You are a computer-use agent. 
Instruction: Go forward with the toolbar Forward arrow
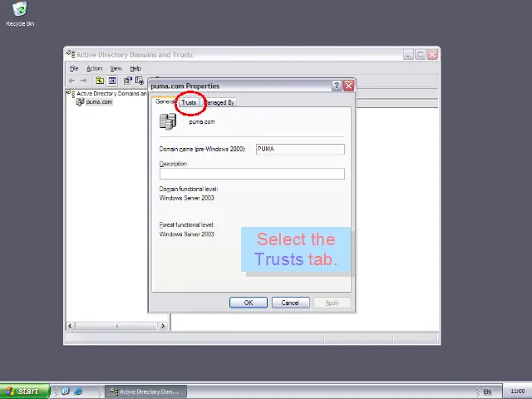click(83, 81)
